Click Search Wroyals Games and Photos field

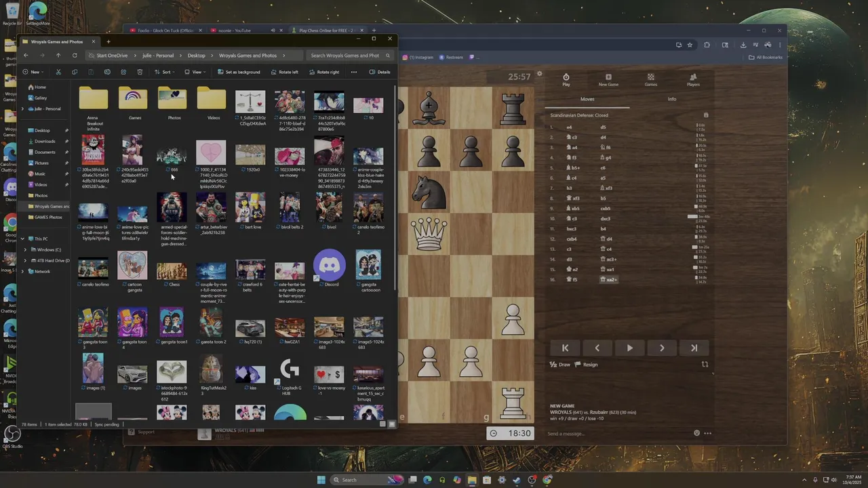coord(349,56)
